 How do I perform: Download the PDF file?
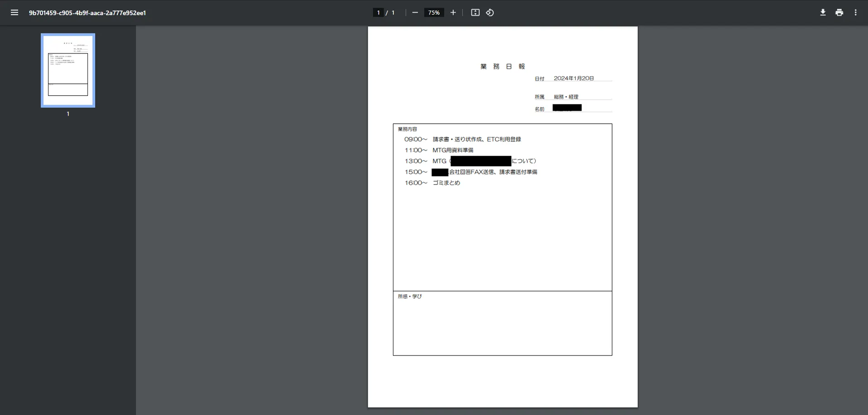pos(823,13)
